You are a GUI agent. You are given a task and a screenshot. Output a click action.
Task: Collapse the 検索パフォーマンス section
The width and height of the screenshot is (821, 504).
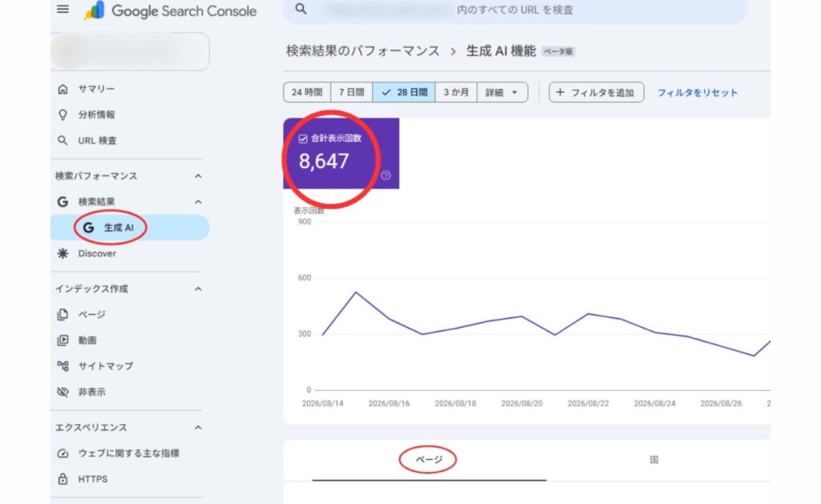[198, 175]
